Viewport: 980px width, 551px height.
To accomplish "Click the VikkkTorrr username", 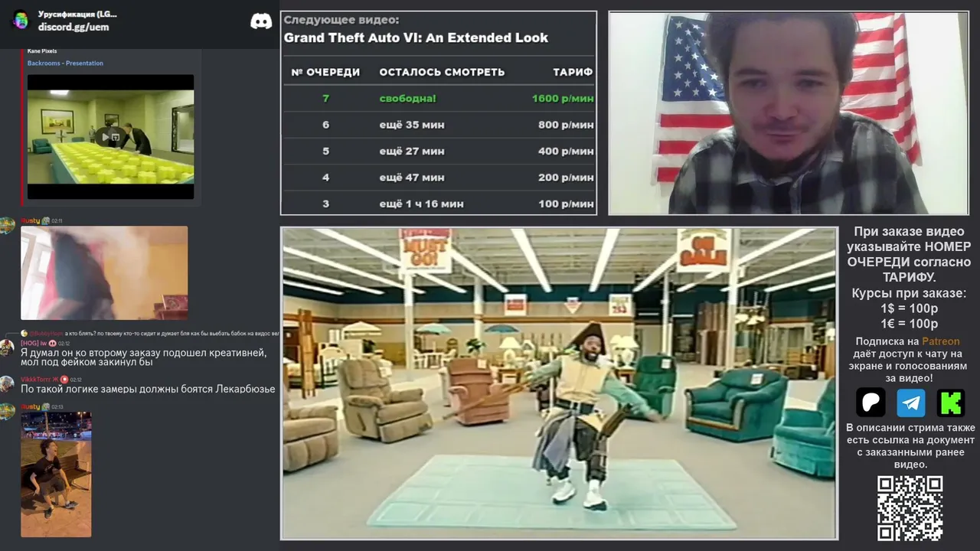I will [x=40, y=380].
